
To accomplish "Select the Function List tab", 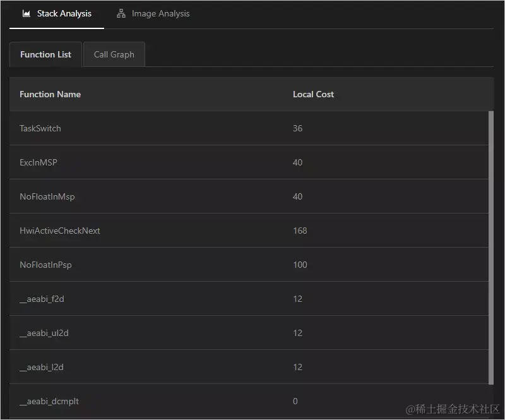I will (x=45, y=54).
